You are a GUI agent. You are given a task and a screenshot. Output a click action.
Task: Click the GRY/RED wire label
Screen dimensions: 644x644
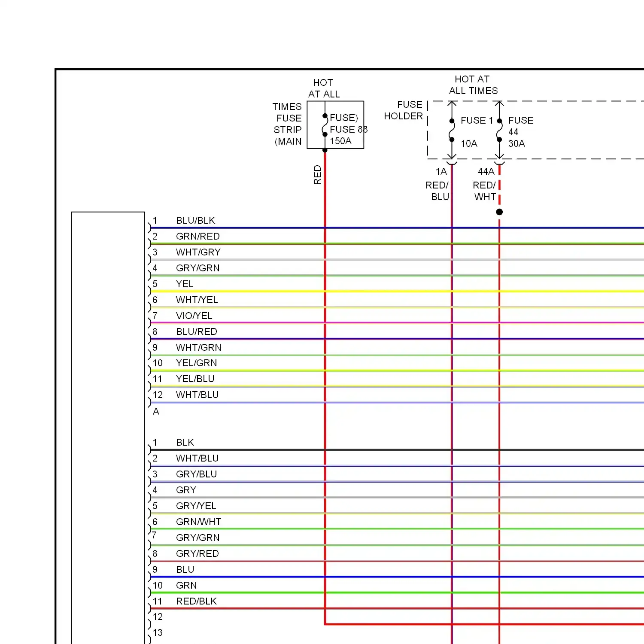(197, 553)
